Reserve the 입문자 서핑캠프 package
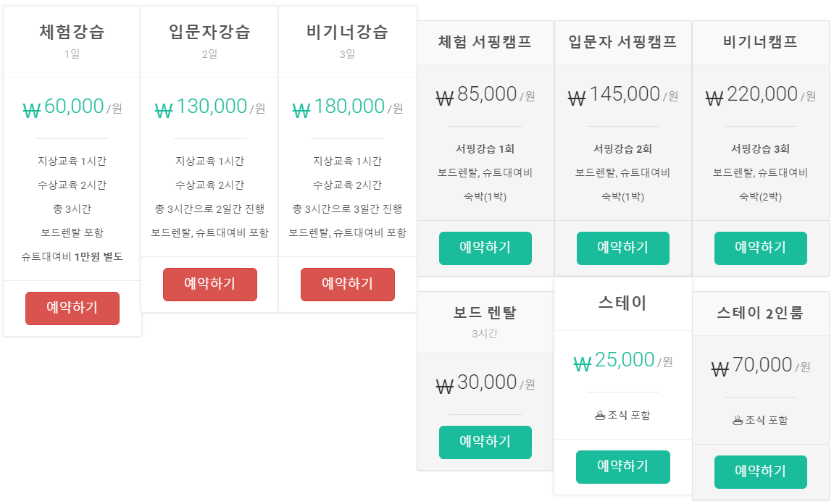This screenshot has height=504, width=834. pos(622,248)
